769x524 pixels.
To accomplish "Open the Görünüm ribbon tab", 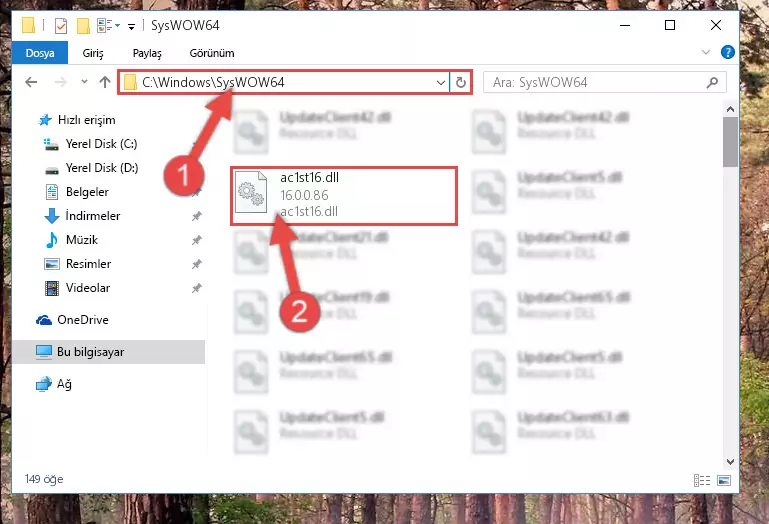I will coord(212,53).
